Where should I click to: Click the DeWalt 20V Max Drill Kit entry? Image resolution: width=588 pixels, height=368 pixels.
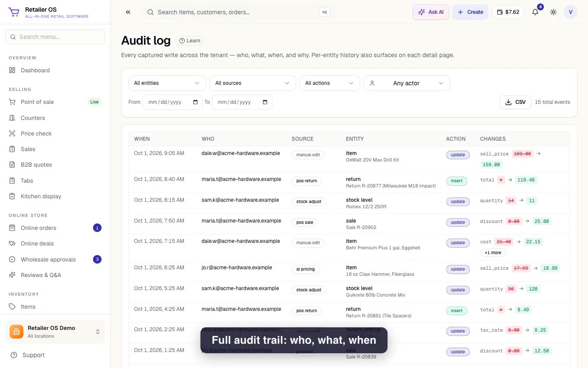pos(372,160)
